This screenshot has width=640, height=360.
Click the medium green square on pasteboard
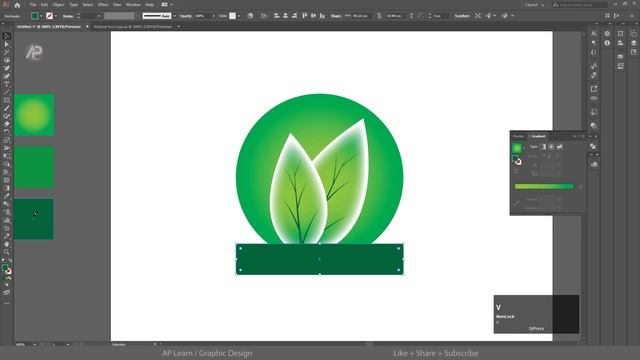34,168
